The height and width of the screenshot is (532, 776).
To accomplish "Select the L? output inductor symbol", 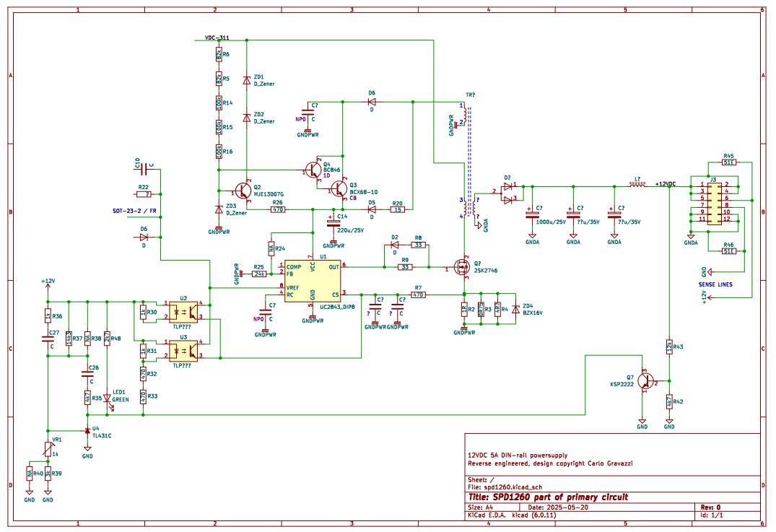I will tap(637, 185).
